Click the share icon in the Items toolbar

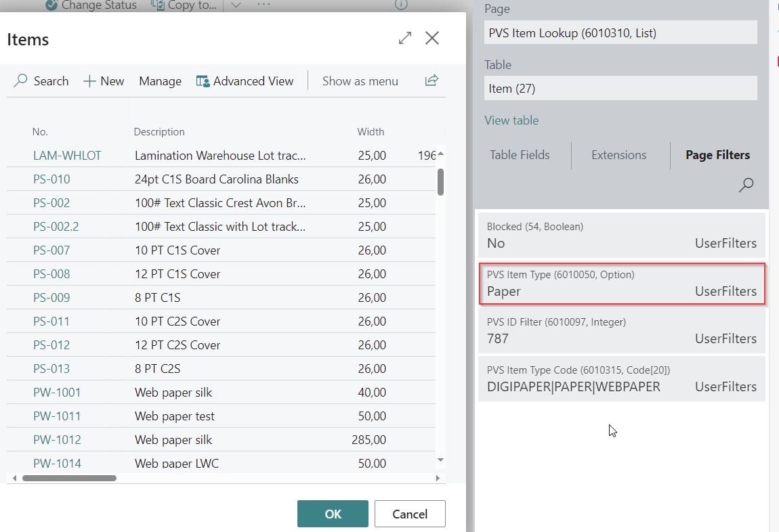431,81
